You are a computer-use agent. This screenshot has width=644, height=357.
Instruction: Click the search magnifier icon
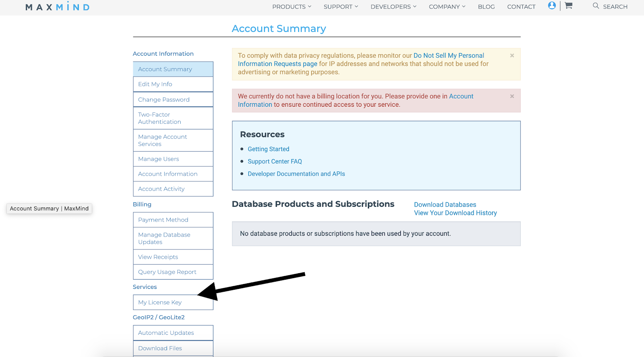click(x=596, y=6)
